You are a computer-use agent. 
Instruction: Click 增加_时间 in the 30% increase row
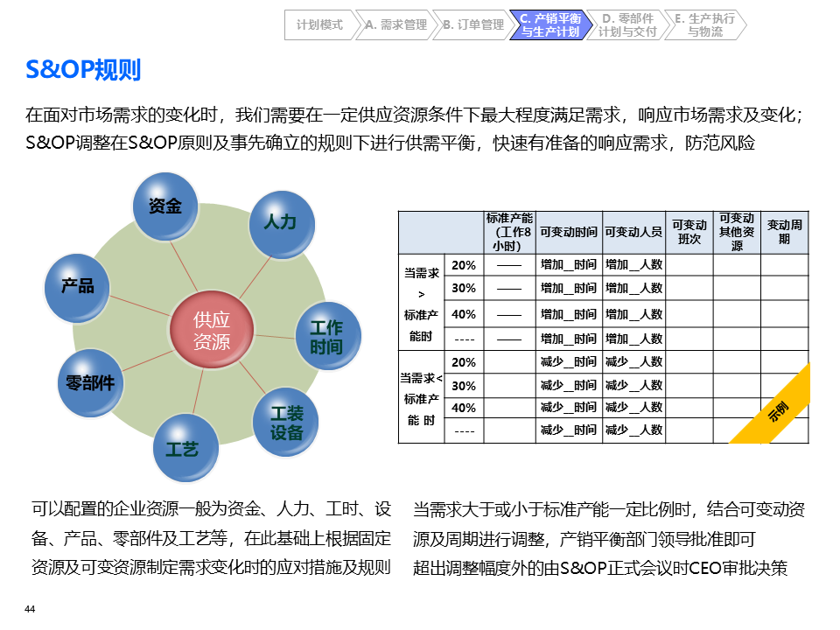(x=569, y=288)
